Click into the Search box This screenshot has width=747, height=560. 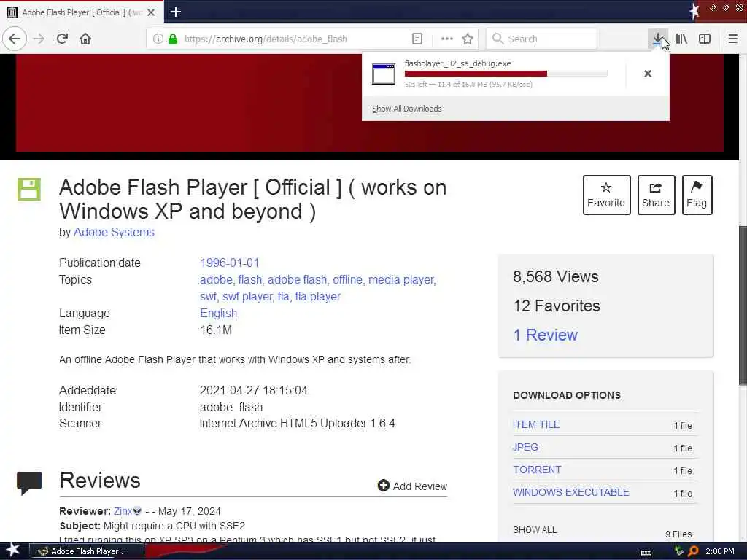coord(541,39)
